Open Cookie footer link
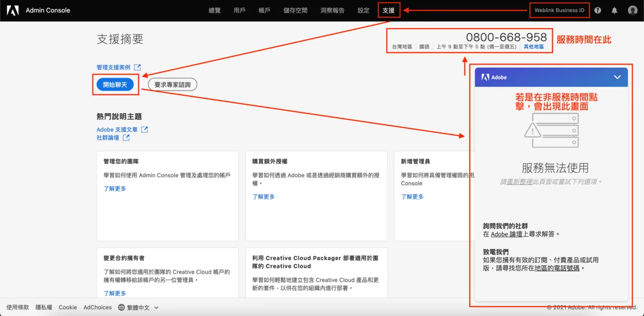Viewport: 644px width, 316px height. click(x=68, y=307)
